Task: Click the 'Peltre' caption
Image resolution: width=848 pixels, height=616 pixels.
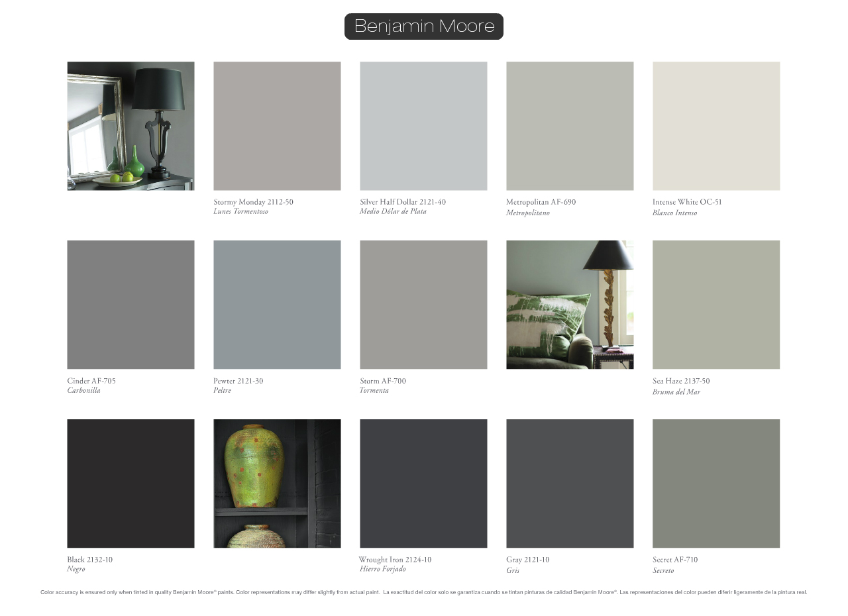Action: 222,391
